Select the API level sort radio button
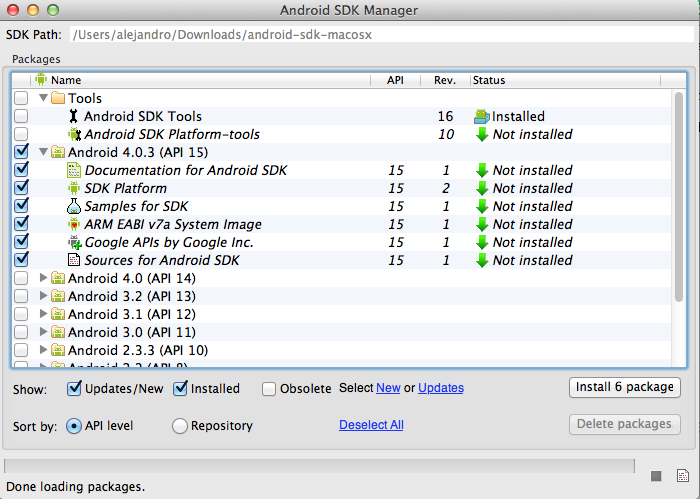Image resolution: width=700 pixels, height=499 pixels. (x=74, y=426)
